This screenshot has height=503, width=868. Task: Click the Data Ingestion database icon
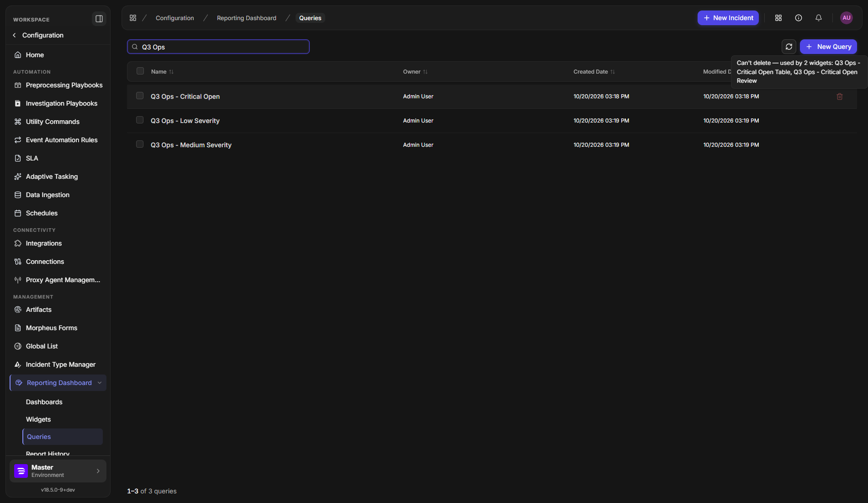point(18,195)
